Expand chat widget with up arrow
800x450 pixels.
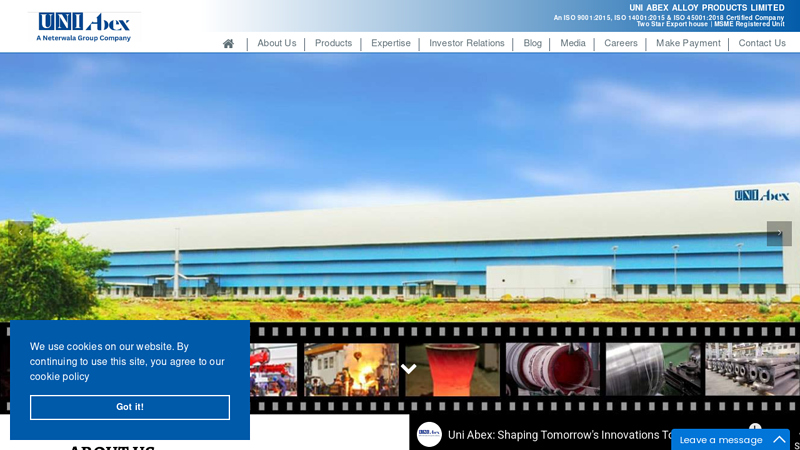click(x=779, y=439)
